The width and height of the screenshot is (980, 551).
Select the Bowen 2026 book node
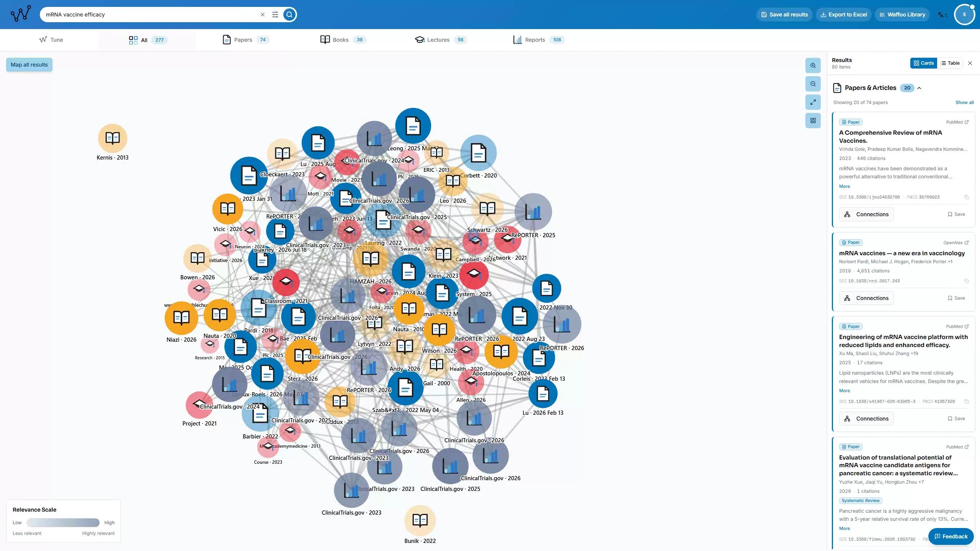point(198,259)
